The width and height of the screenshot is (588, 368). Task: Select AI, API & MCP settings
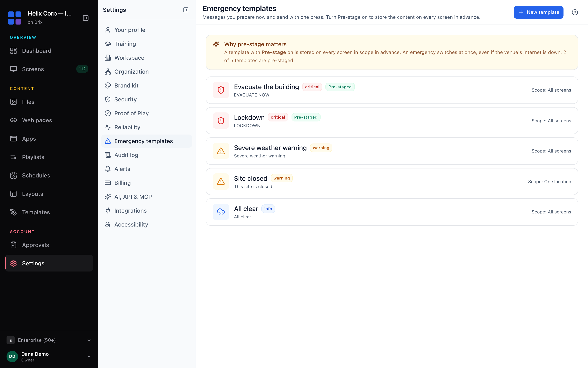pyautogui.click(x=147, y=197)
